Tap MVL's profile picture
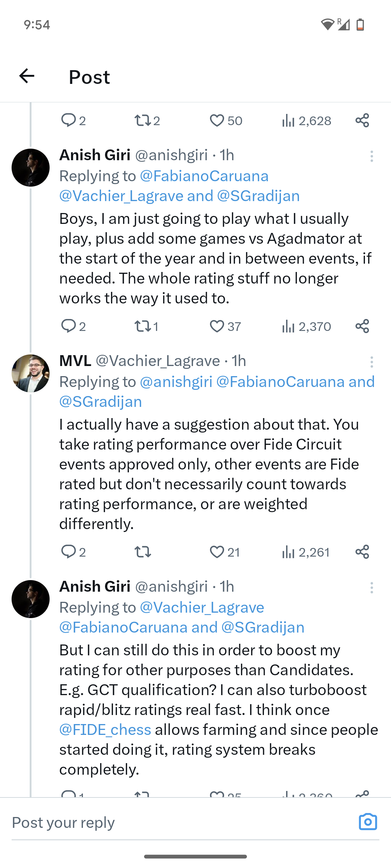The width and height of the screenshot is (391, 868). (30, 373)
